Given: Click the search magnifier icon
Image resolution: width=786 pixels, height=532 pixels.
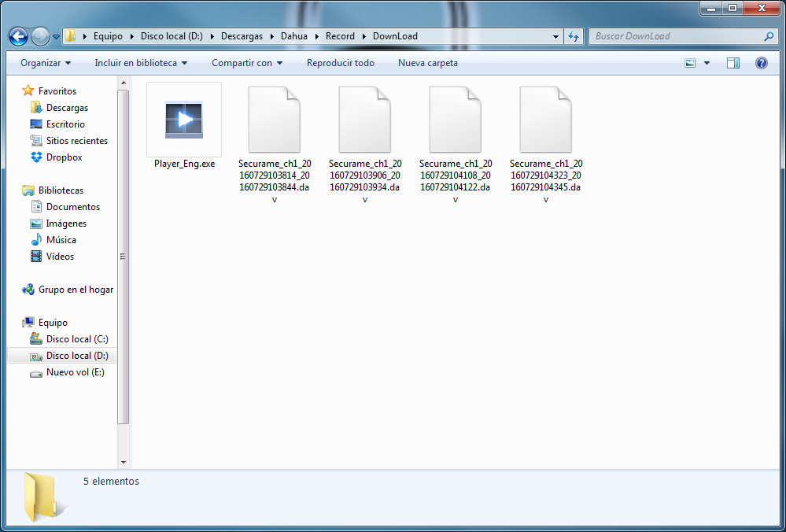Looking at the screenshot, I should pos(769,36).
